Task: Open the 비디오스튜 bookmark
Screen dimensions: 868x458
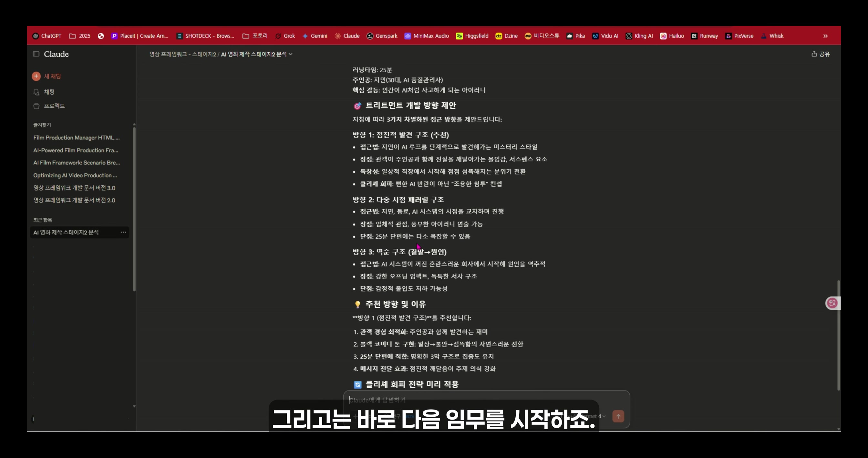Action: [542, 36]
